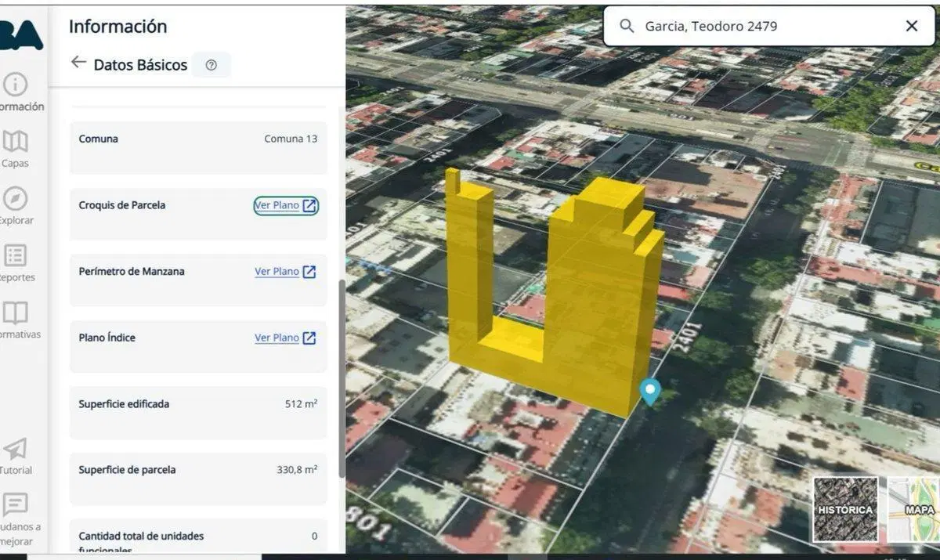The image size is (940, 560).
Task: Open Ver Plano for Perímetro de Manzana
Action: point(277,272)
